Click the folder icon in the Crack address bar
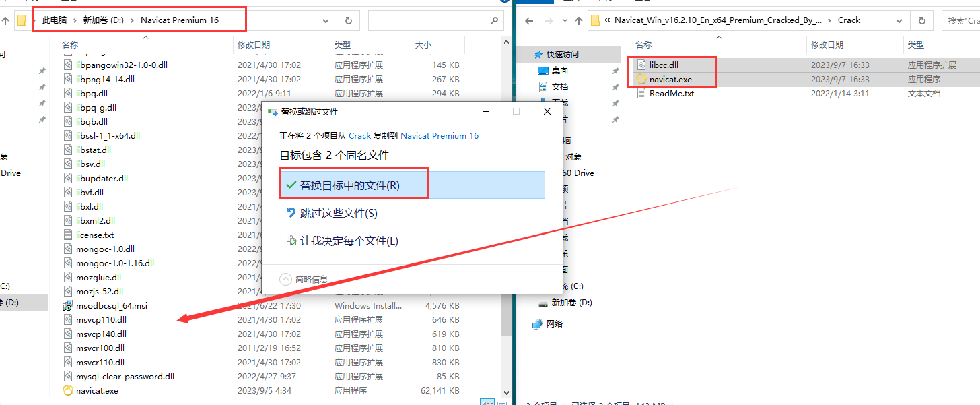 (x=595, y=20)
